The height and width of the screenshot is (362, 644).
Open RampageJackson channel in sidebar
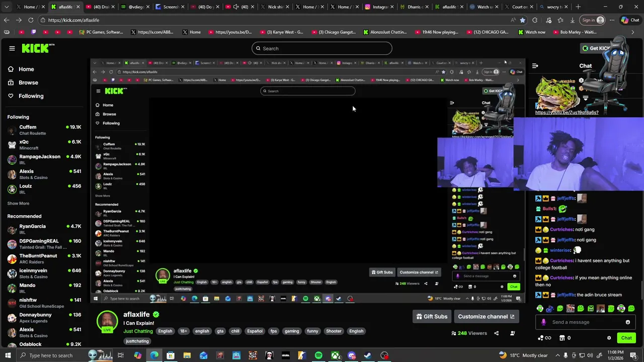click(44, 159)
